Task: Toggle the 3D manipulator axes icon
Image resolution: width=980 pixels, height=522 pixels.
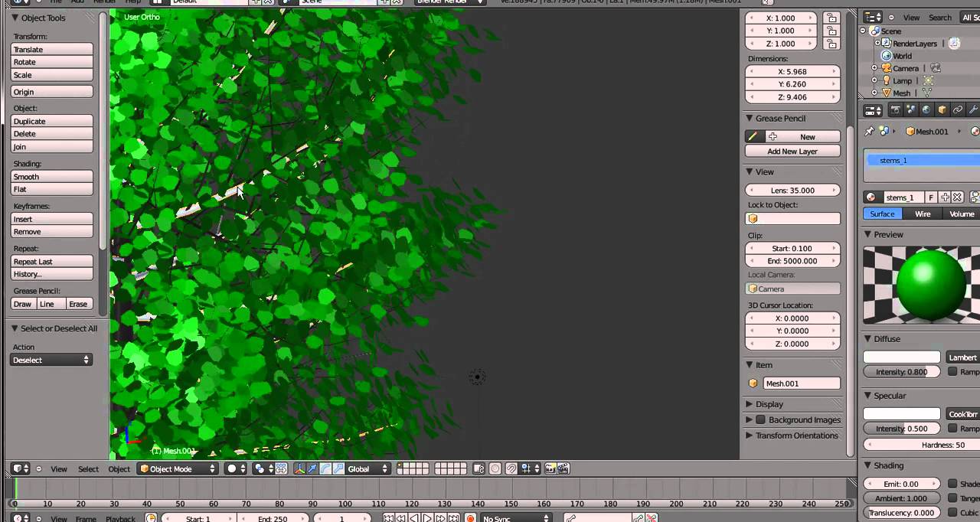Action: click(x=299, y=468)
